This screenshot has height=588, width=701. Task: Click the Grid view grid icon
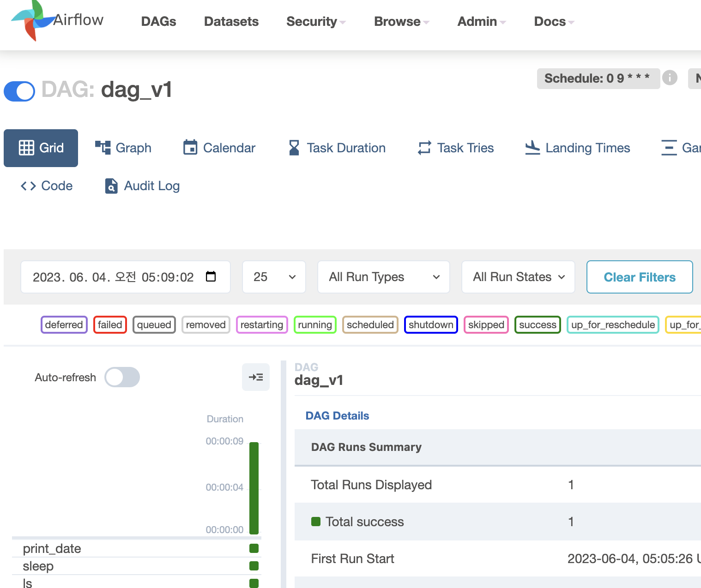pos(26,148)
